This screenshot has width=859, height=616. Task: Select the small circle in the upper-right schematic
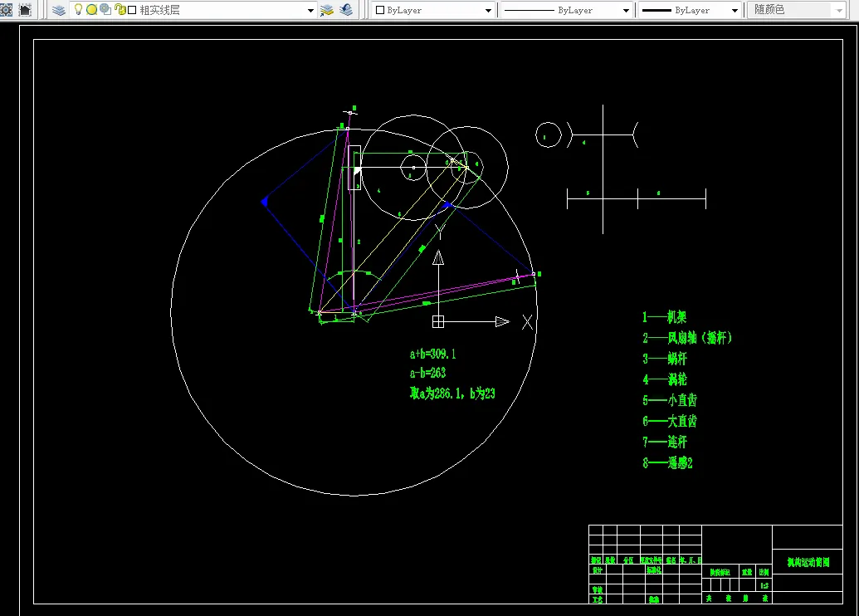pos(549,134)
